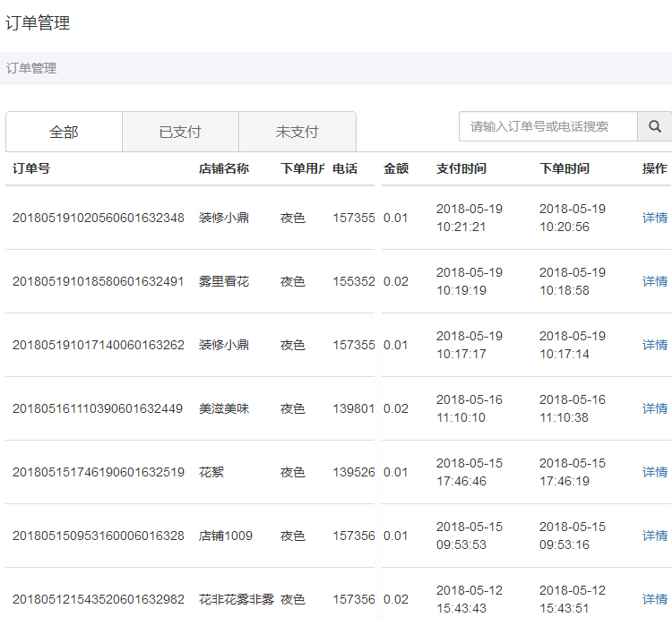
Task: Click the 下单时间 column header
Action: [564, 168]
